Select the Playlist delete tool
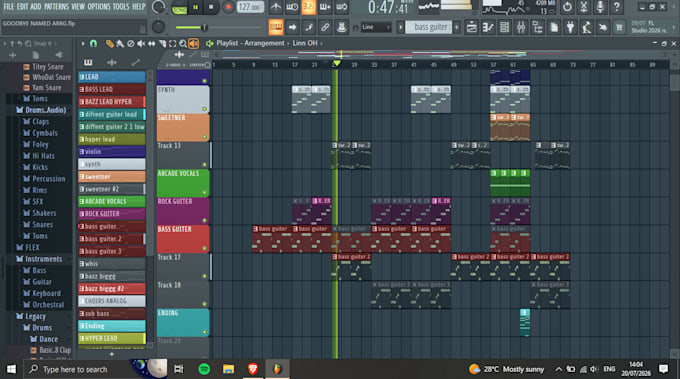Screen dimensions: 680x379 pos(131,43)
